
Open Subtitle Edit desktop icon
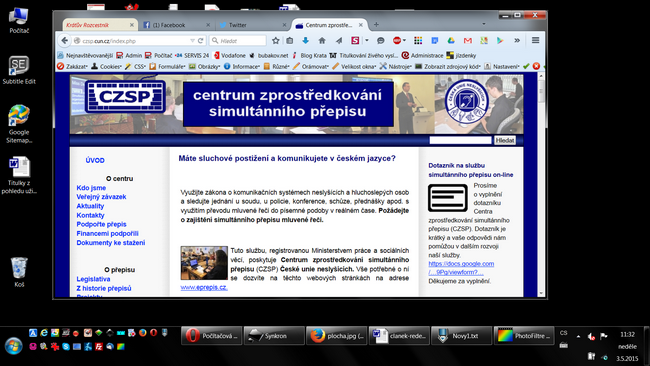19,70
